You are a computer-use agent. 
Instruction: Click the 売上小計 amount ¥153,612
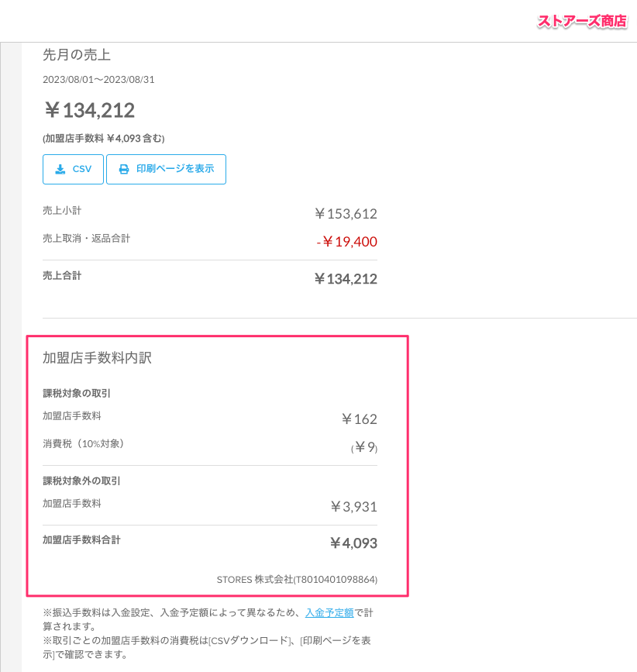point(346,214)
